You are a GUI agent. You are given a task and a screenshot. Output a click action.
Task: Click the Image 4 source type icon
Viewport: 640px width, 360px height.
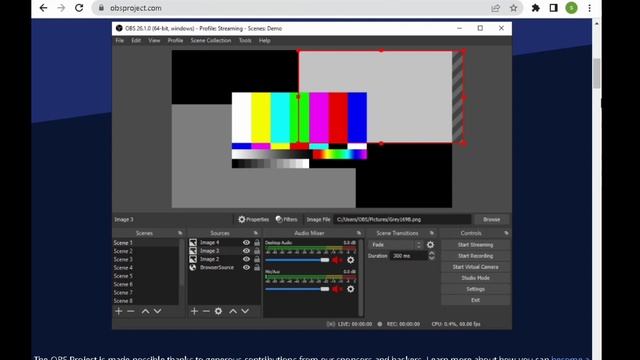[193, 242]
